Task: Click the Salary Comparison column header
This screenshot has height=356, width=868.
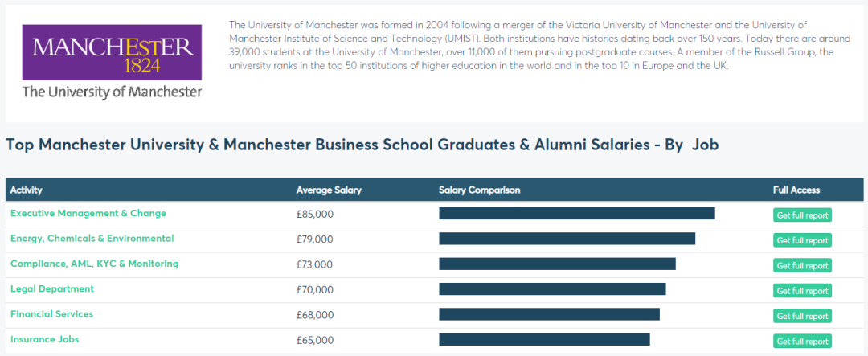Action: coord(479,190)
